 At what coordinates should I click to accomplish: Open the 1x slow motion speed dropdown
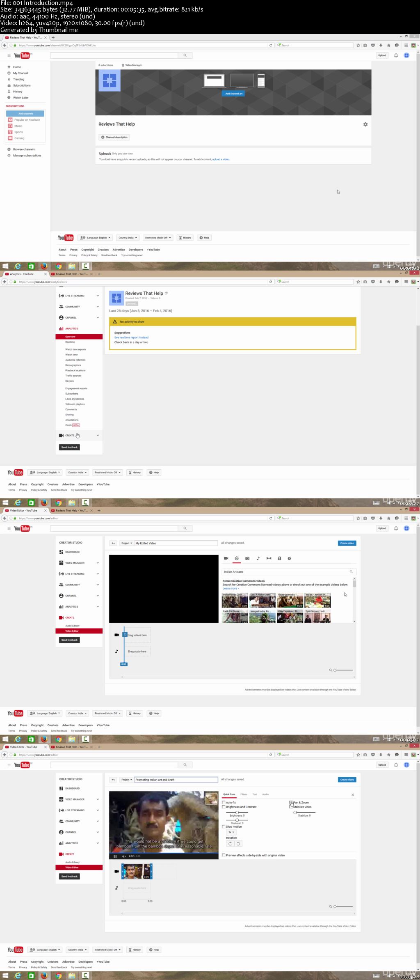pyautogui.click(x=231, y=832)
